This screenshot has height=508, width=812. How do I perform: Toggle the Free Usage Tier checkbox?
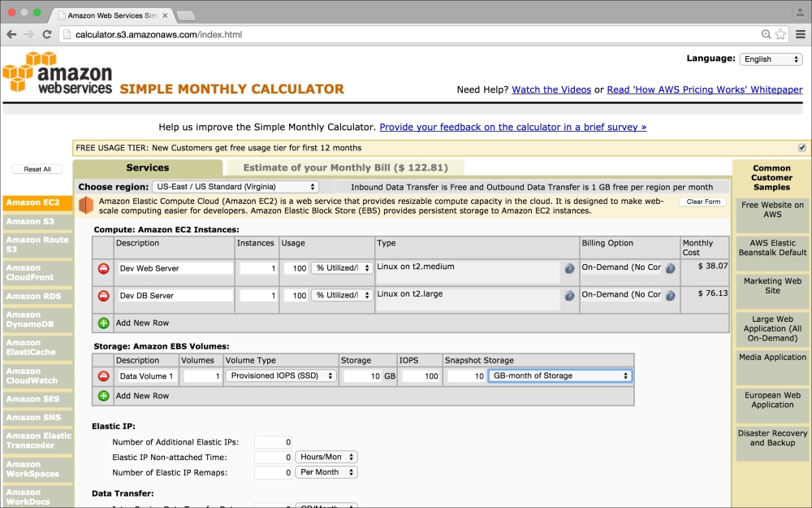point(802,148)
